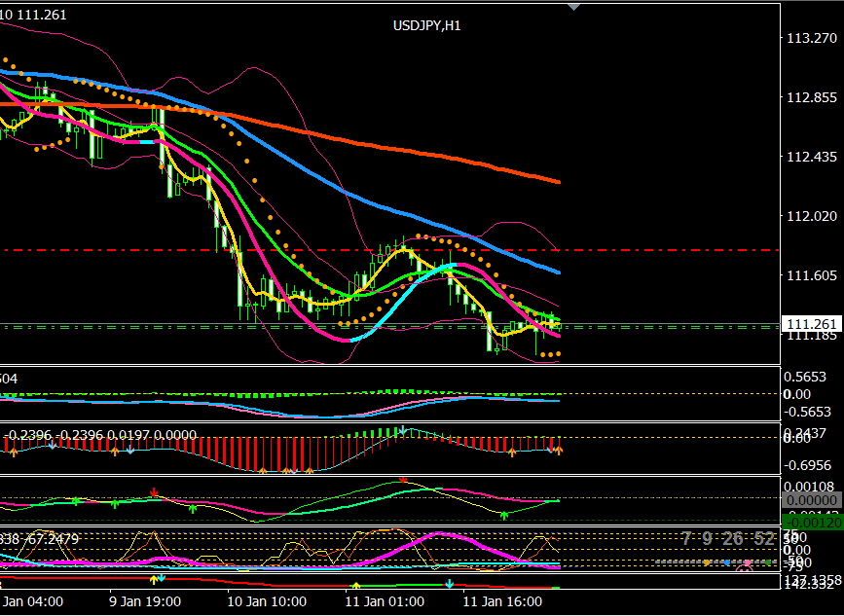Image resolution: width=844 pixels, height=616 pixels.
Task: Click red down arrow near 11 Jan 01:00
Action: 403,480
